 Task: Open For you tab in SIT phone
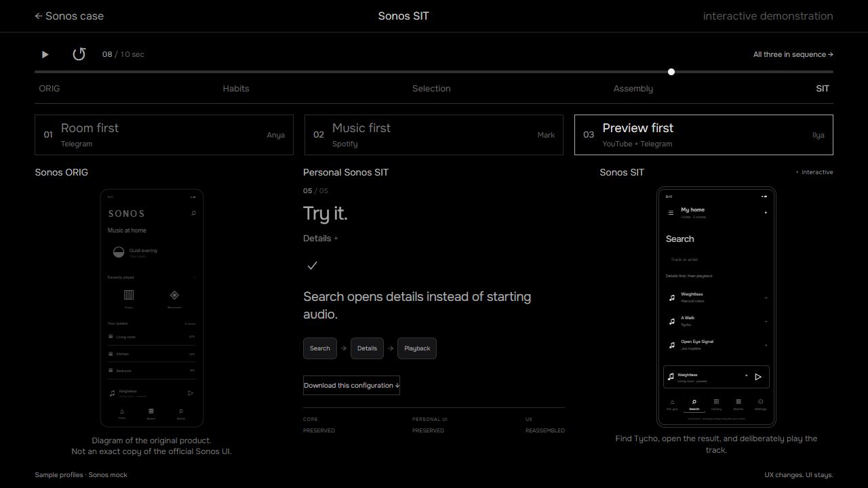click(672, 405)
